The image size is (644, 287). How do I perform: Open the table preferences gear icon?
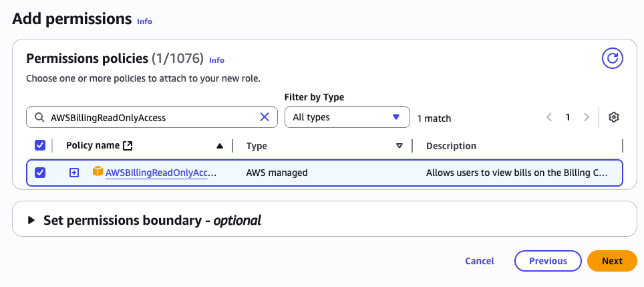614,117
